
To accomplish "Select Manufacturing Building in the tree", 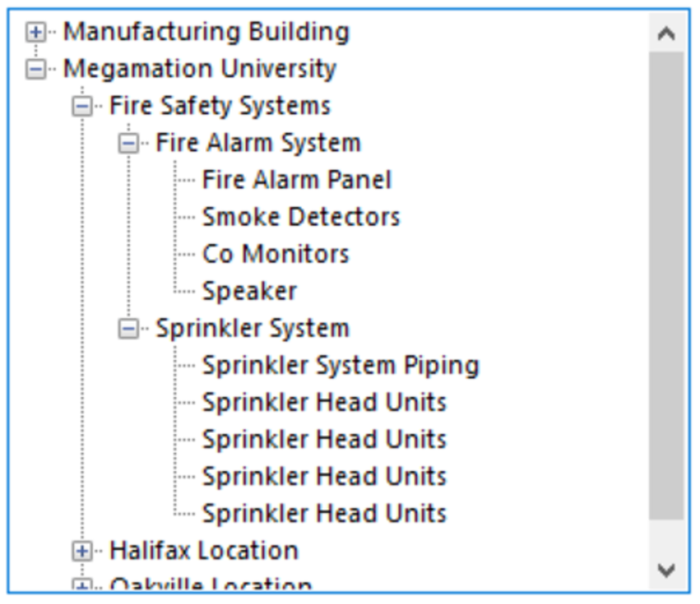I will point(206,32).
